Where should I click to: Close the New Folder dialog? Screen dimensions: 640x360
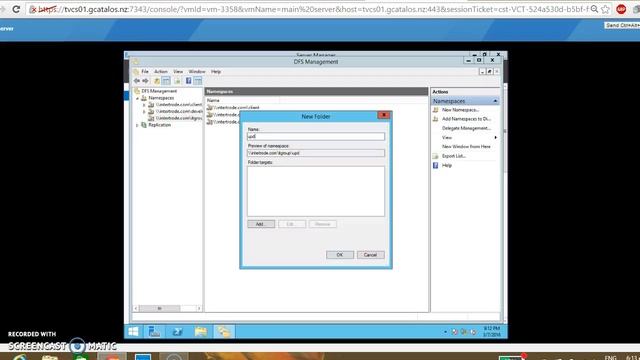pyautogui.click(x=384, y=115)
